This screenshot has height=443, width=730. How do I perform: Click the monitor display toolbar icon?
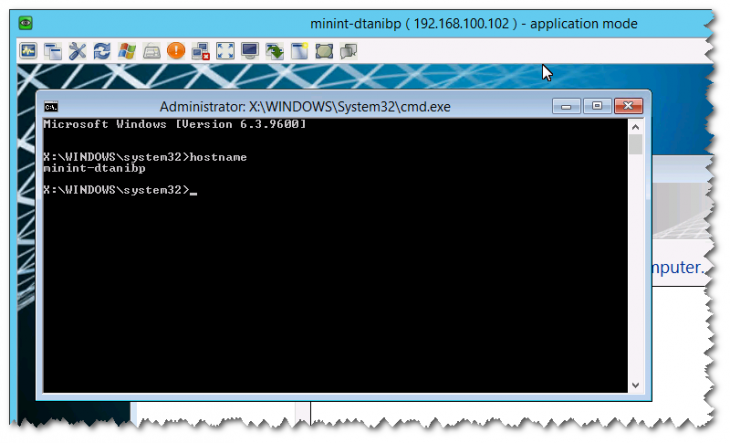click(x=250, y=51)
